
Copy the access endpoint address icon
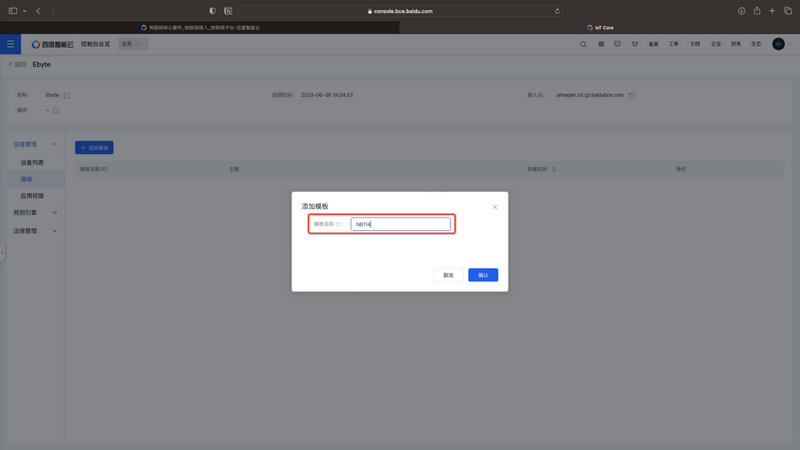coord(632,95)
